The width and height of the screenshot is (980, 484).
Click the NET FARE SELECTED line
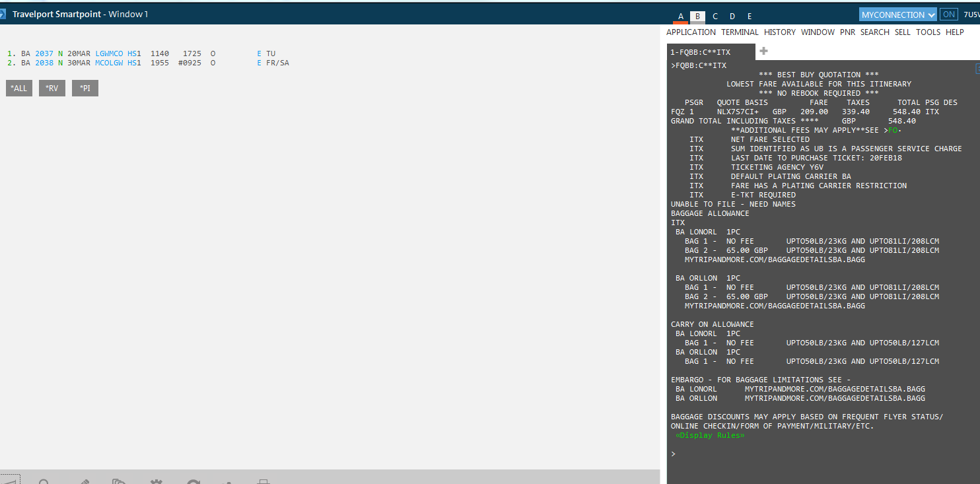pyautogui.click(x=770, y=139)
